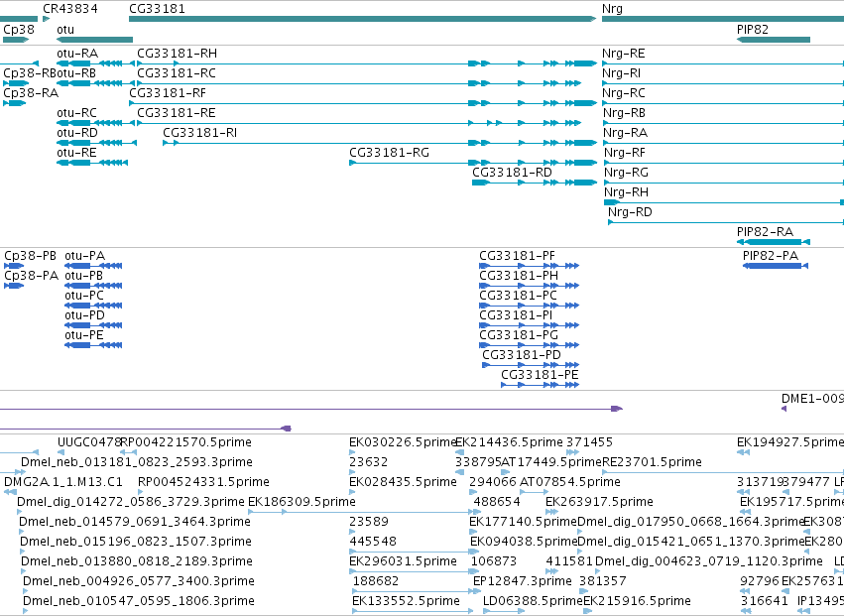
Task: Pick transcript CG33181-RG
Action: (x=389, y=153)
